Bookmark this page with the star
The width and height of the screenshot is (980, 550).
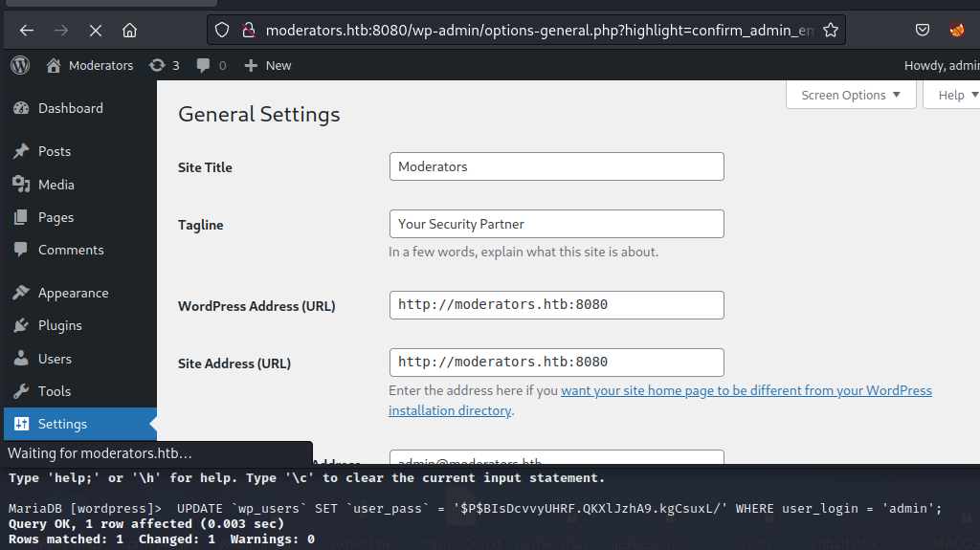(830, 30)
